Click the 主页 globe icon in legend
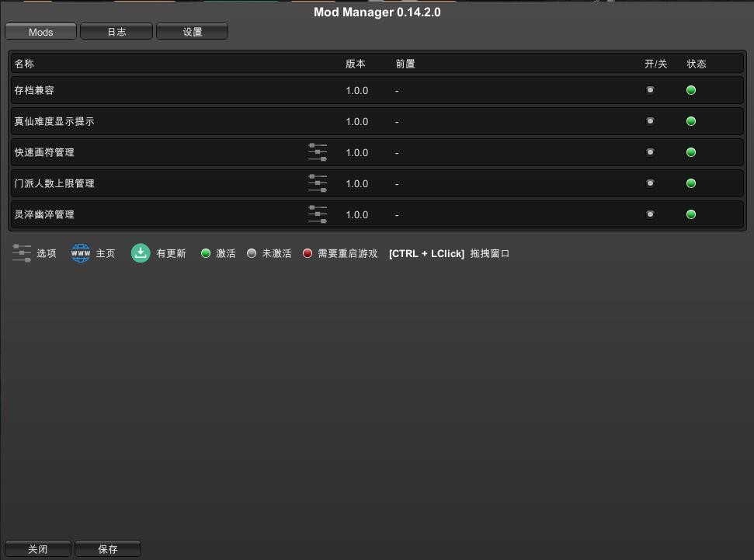The height and width of the screenshot is (560, 754). [x=81, y=253]
